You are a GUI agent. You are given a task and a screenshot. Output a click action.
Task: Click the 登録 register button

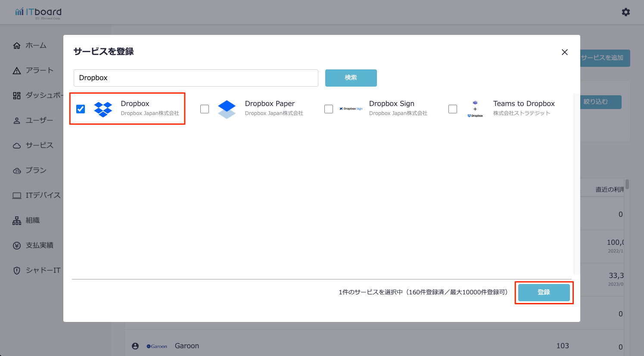coord(544,292)
